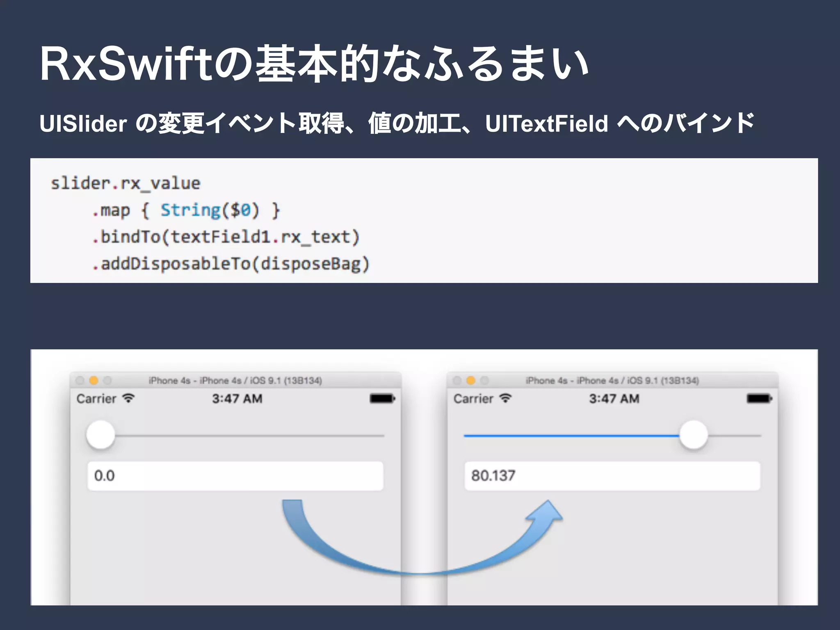
Task: Click the String($0) code in the snippet
Action: click(x=210, y=210)
